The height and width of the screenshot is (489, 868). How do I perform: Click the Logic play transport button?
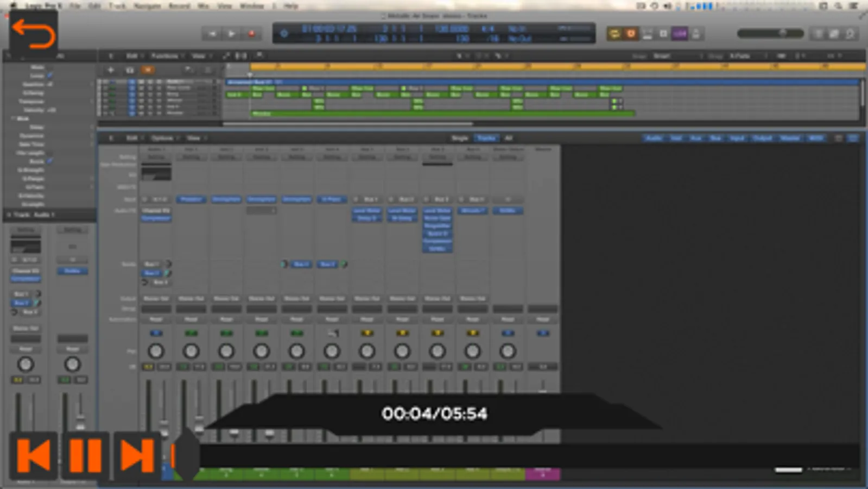pos(232,34)
